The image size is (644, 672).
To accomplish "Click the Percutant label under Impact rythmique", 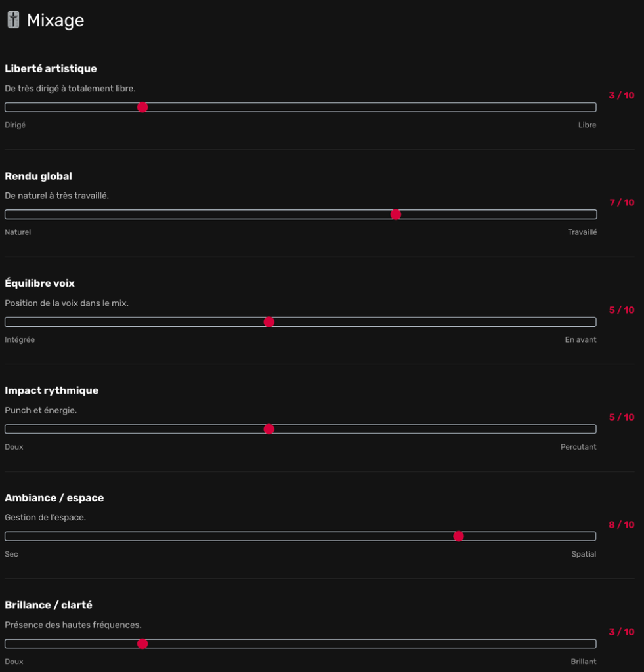I will pyautogui.click(x=580, y=446).
